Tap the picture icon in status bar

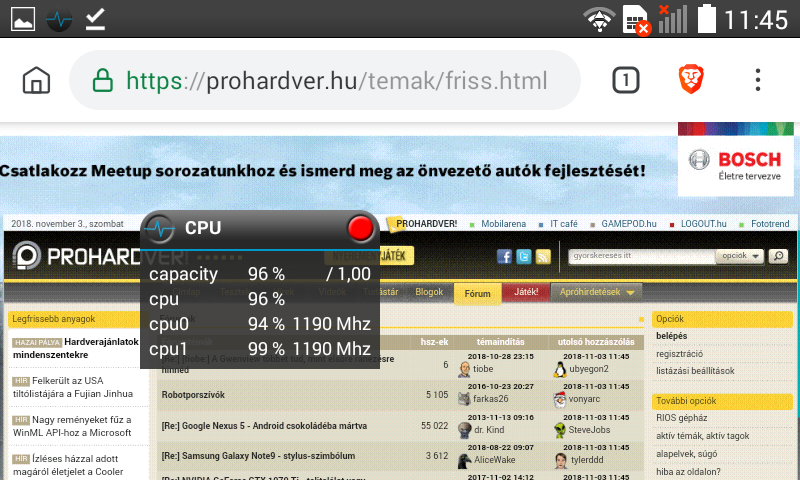click(23, 19)
